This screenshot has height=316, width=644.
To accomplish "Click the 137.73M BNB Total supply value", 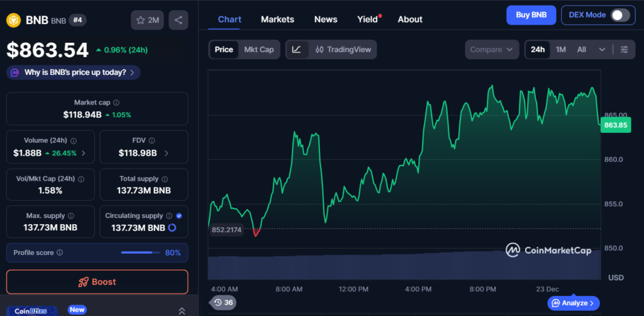I will pos(144,191).
